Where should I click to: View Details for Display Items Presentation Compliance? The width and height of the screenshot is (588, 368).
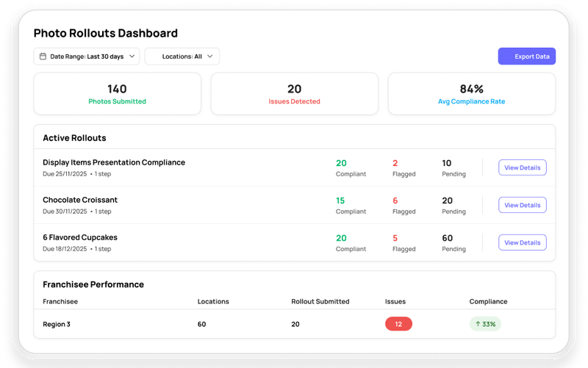pos(523,167)
